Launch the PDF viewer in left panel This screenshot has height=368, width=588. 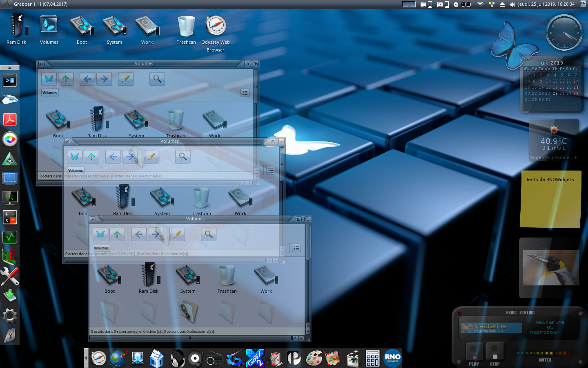(x=10, y=119)
